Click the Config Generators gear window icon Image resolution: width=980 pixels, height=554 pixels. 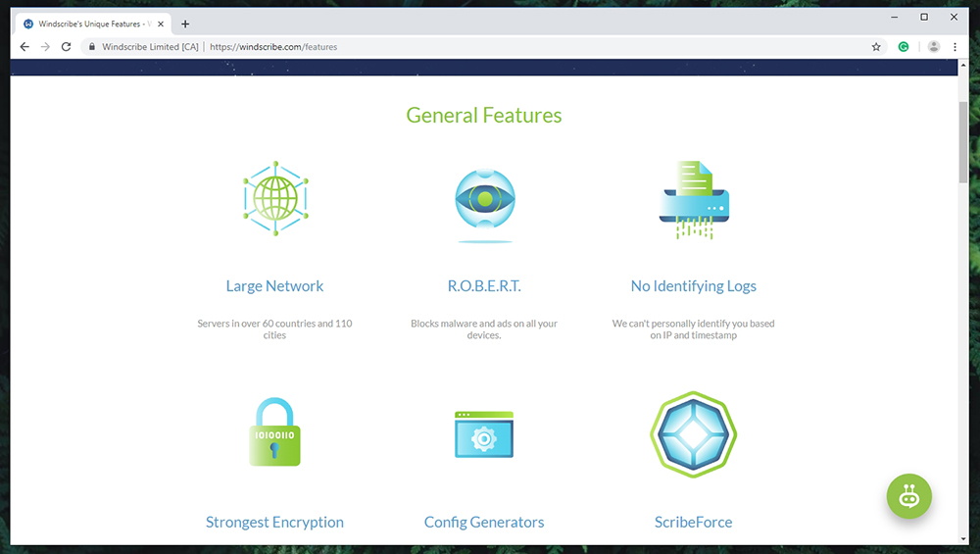click(x=484, y=434)
